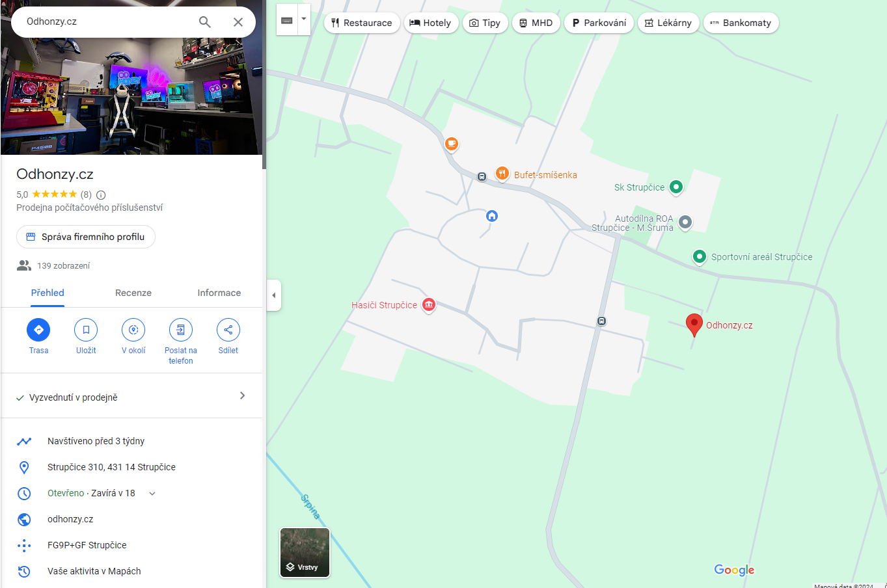Select Autodílna ROA map marker

pyautogui.click(x=685, y=222)
